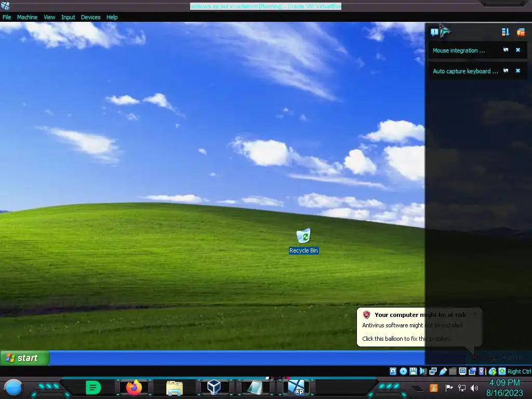The width and height of the screenshot is (532, 399).
Task: Select the Recycle Bin desktop icon
Action: click(x=303, y=241)
